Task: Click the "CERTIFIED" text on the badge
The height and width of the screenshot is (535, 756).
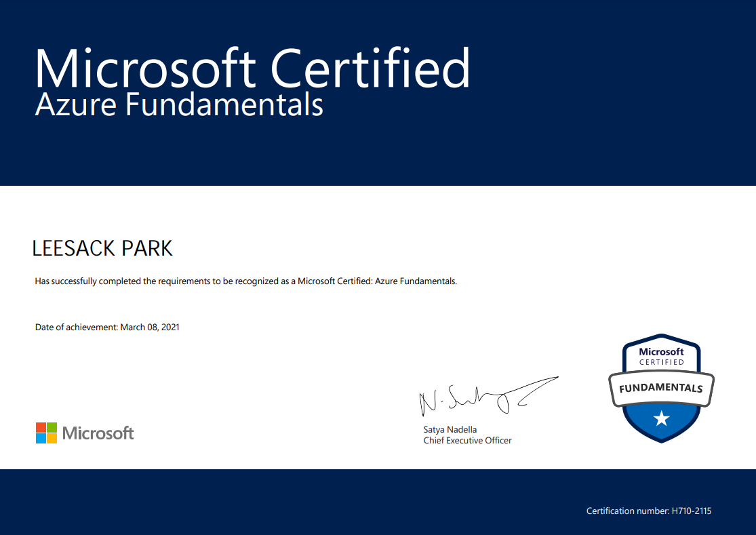Action: (662, 362)
